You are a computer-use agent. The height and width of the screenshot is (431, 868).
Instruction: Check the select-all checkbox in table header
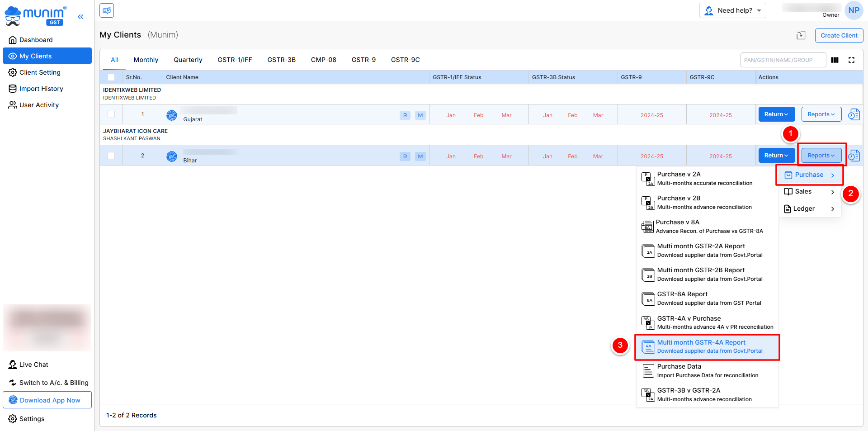pos(111,77)
